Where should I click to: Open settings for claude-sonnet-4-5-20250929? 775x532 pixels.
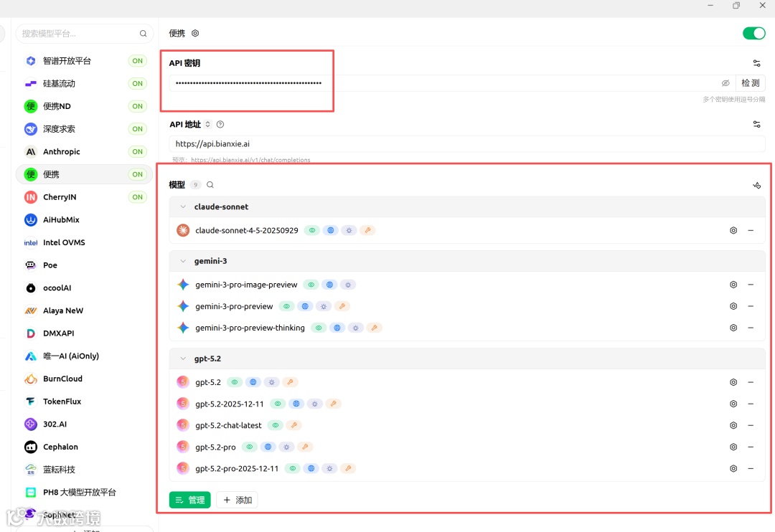tap(733, 230)
